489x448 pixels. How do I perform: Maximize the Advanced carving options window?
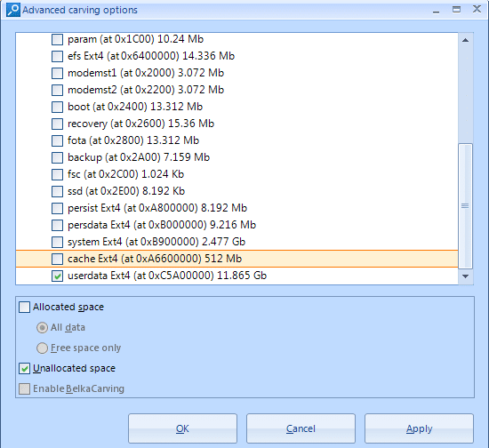pyautogui.click(x=456, y=10)
